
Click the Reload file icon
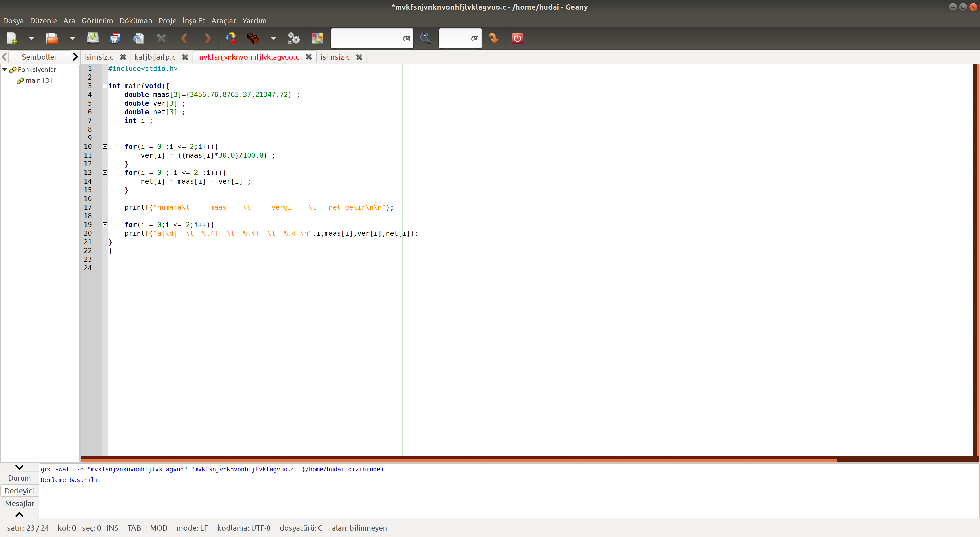pyautogui.click(x=139, y=38)
